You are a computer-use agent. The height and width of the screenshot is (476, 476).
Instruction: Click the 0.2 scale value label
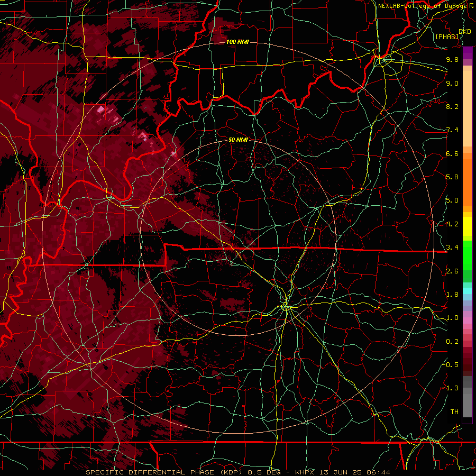pos(452,342)
